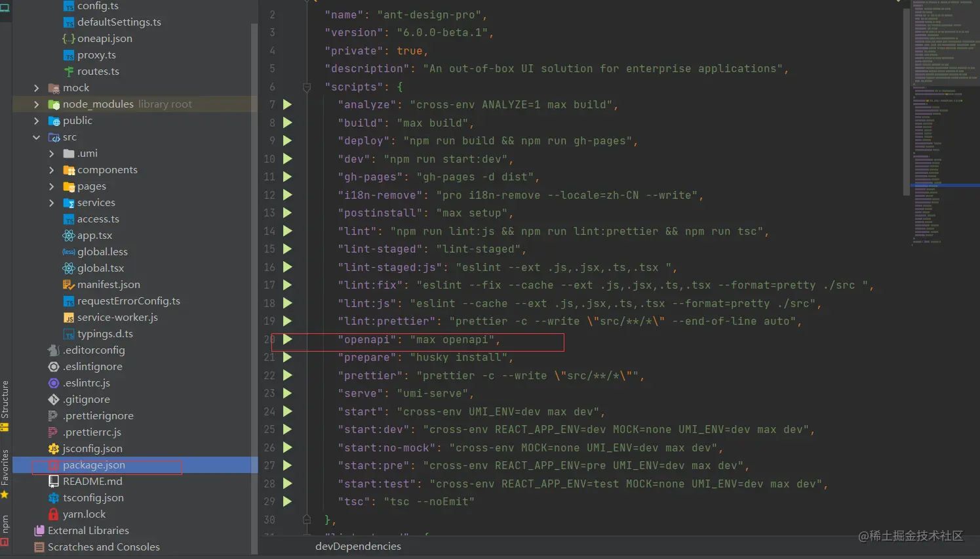Select External Libraries node
The width and height of the screenshot is (980, 559).
click(88, 531)
